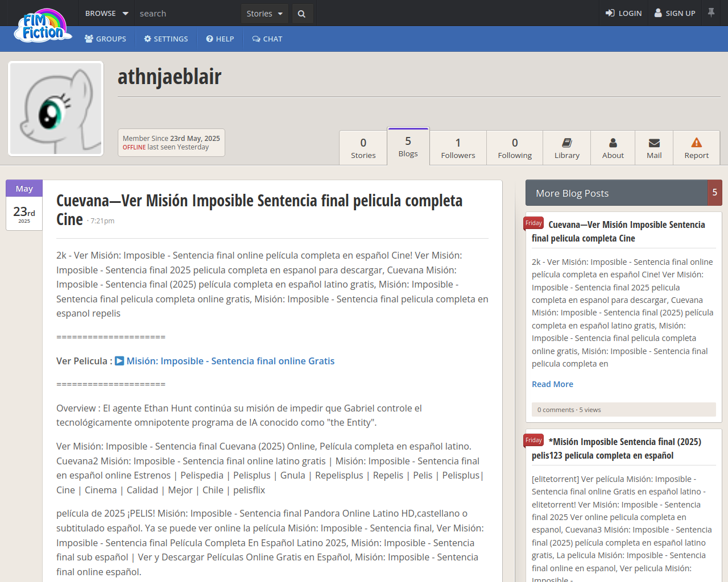Click the Member Since 23rd May info box
This screenshot has width=728, height=582.
(x=171, y=143)
